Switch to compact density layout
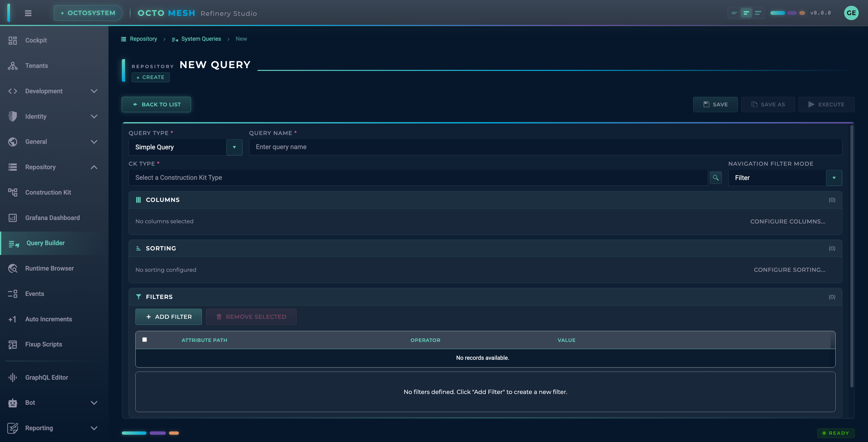This screenshot has width=868, height=442. click(x=734, y=13)
